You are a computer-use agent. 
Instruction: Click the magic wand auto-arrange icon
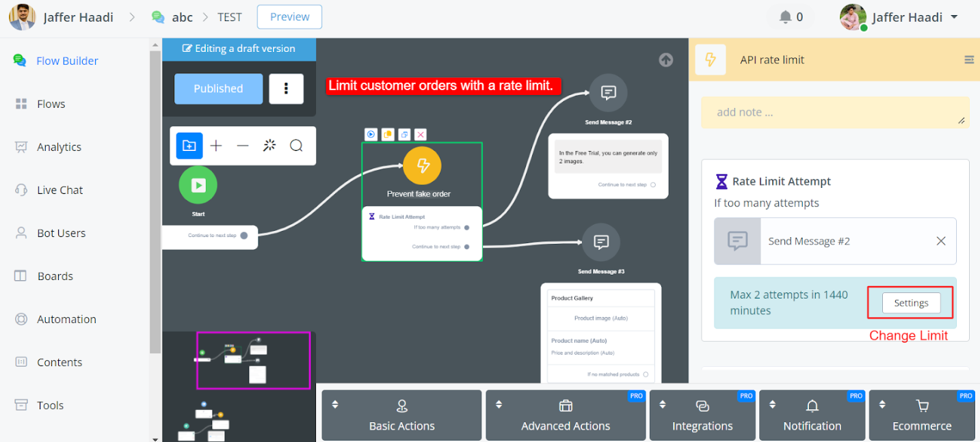[269, 146]
